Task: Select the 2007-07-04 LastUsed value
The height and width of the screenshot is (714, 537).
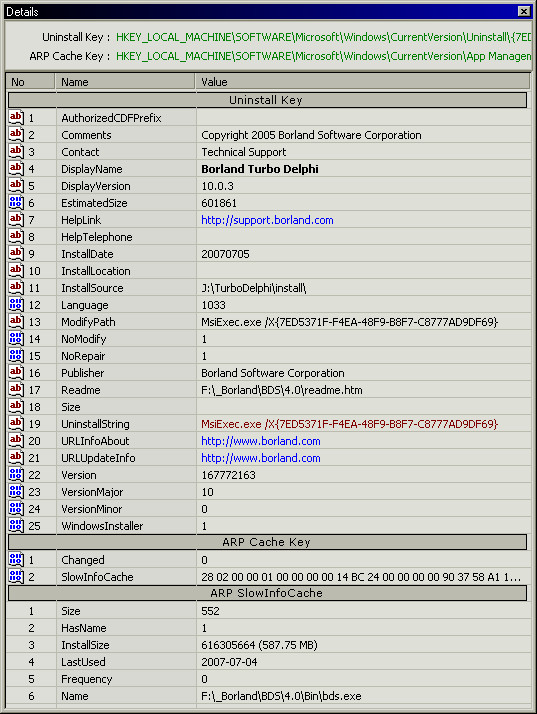Action: tap(229, 662)
